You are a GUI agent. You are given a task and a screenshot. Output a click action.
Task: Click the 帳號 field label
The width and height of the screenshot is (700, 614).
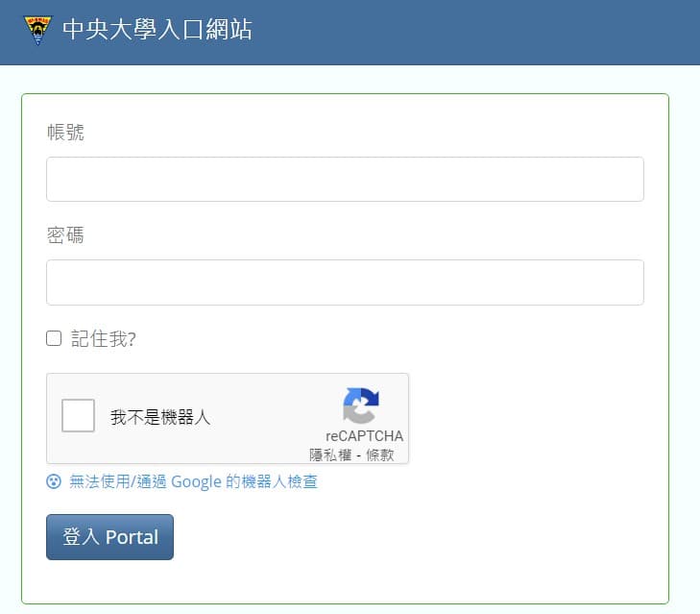(x=65, y=133)
